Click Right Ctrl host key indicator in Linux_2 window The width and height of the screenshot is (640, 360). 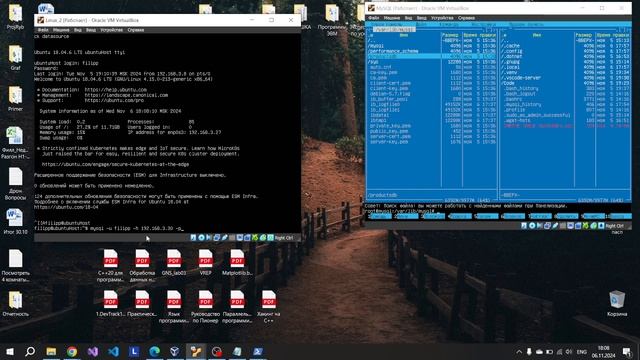[284, 238]
